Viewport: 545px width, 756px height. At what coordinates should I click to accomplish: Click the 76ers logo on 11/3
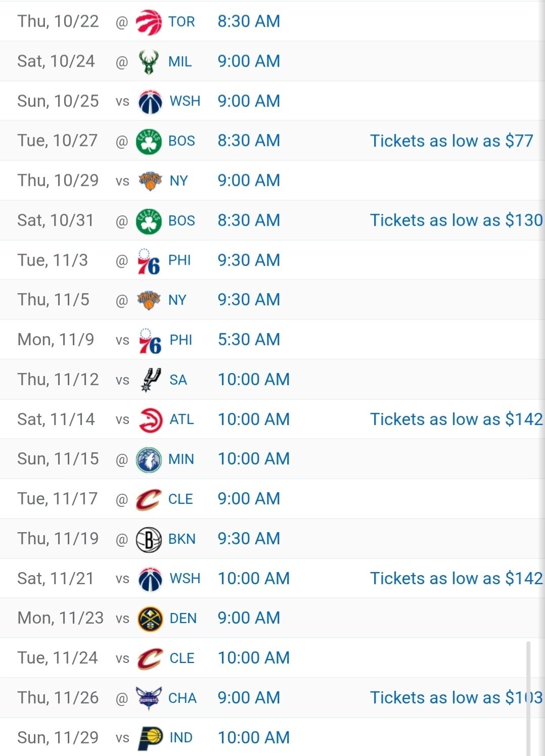click(149, 261)
